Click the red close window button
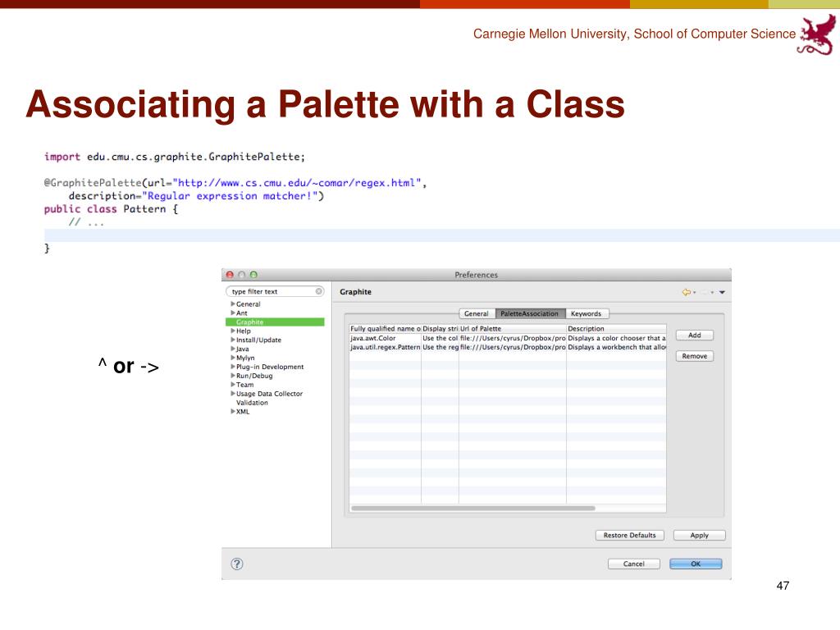The height and width of the screenshot is (630, 840). [230, 274]
